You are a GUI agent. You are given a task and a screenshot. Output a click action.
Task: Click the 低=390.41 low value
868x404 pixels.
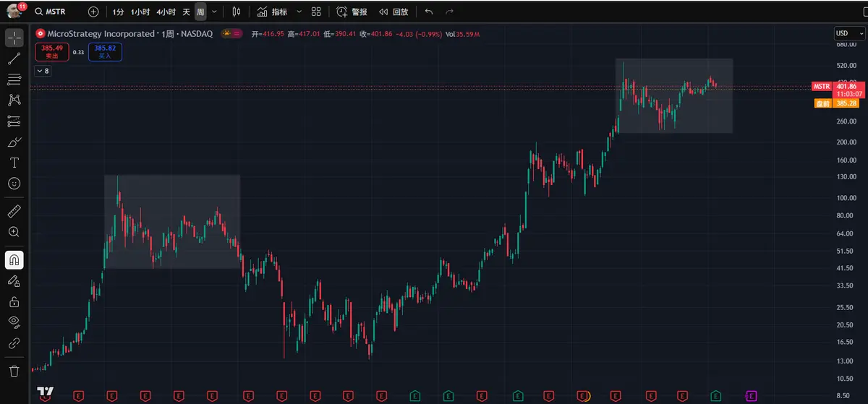(x=340, y=33)
